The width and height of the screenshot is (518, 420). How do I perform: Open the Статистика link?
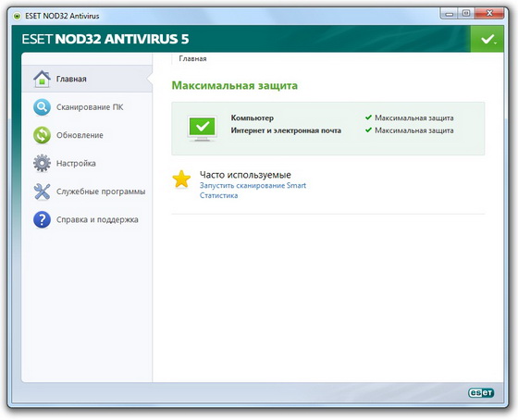[x=218, y=195]
